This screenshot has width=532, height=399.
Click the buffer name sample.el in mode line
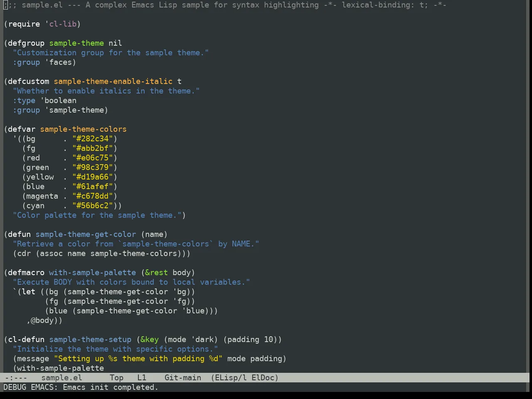click(x=62, y=378)
